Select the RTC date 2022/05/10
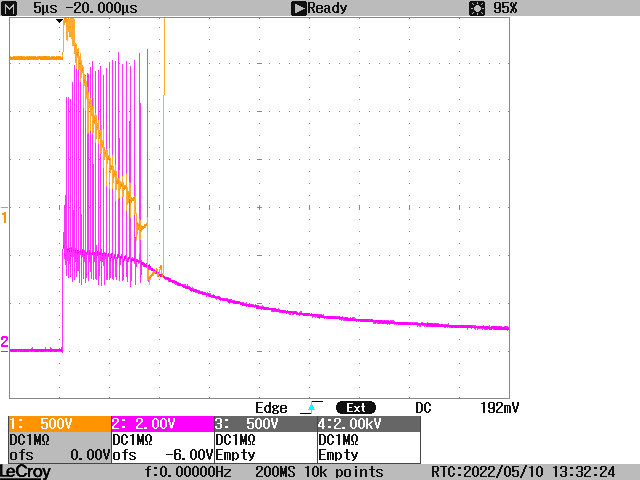 (502, 472)
